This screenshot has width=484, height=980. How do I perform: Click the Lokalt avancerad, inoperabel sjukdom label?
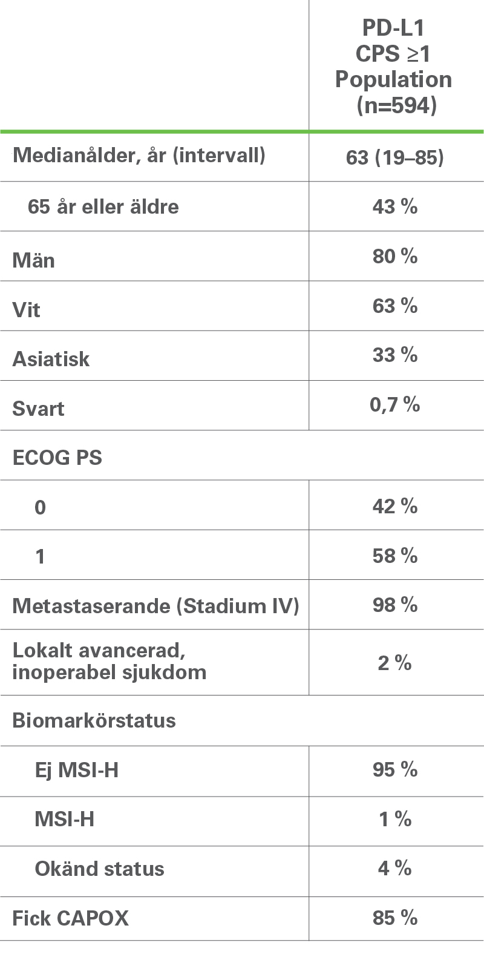[110, 661]
